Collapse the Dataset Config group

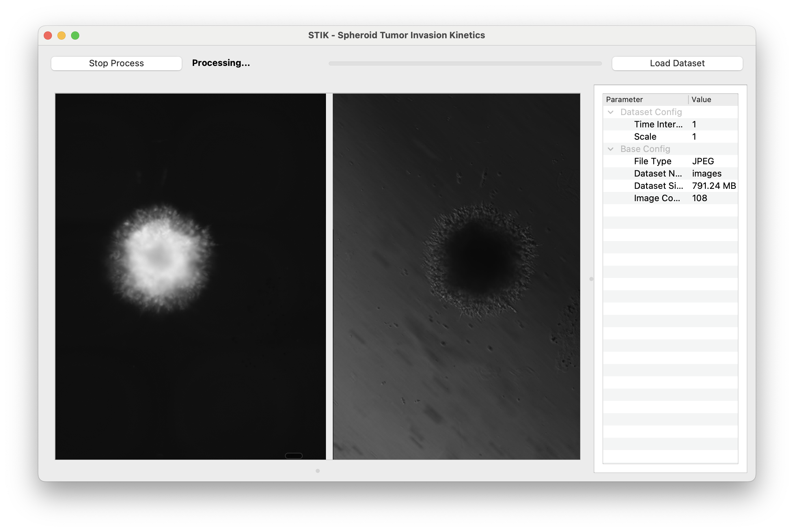click(611, 112)
